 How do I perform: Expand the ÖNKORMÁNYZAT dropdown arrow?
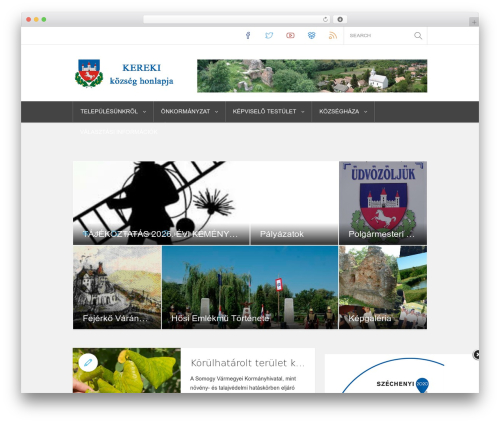tap(216, 112)
